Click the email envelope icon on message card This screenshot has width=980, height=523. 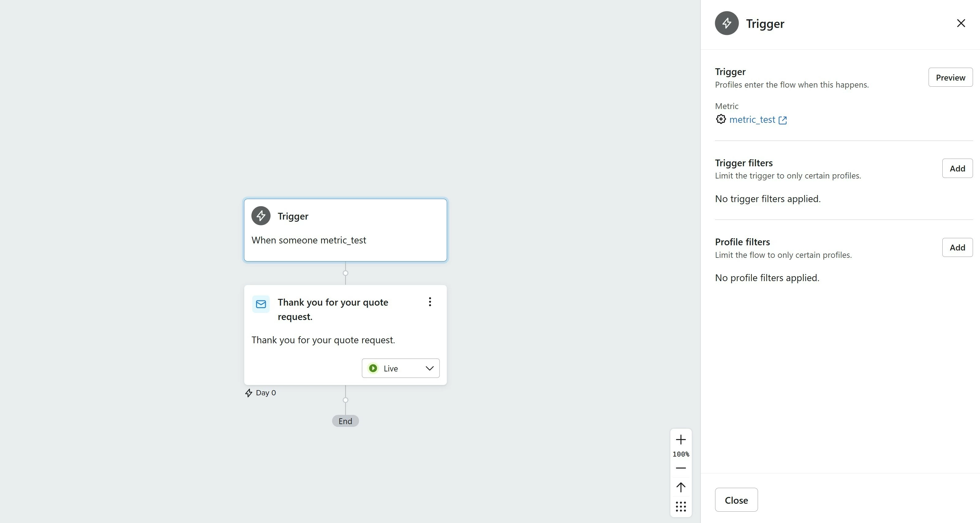[261, 304]
